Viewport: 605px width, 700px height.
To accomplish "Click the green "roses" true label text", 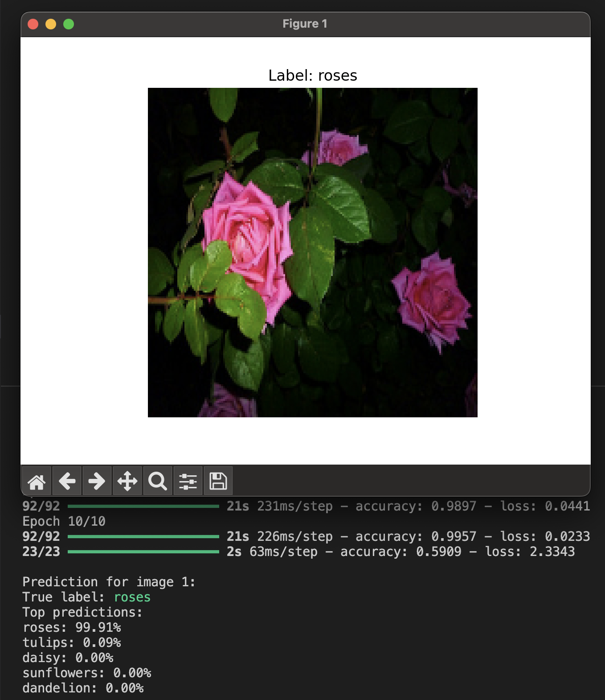I will 132,597.
